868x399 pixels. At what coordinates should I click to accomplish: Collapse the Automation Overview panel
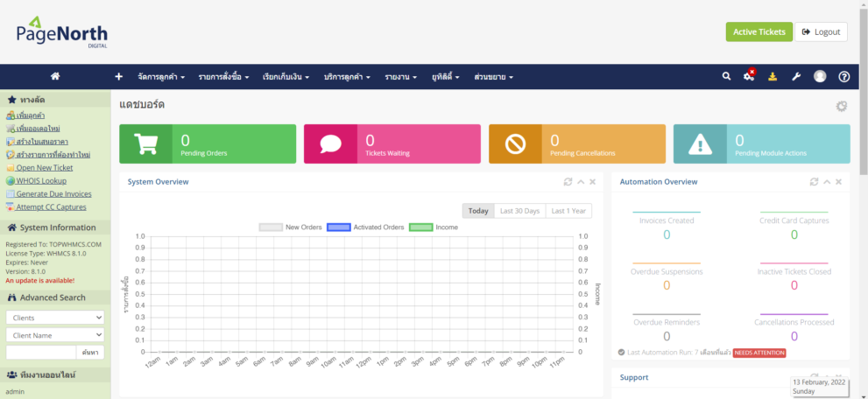coord(826,182)
